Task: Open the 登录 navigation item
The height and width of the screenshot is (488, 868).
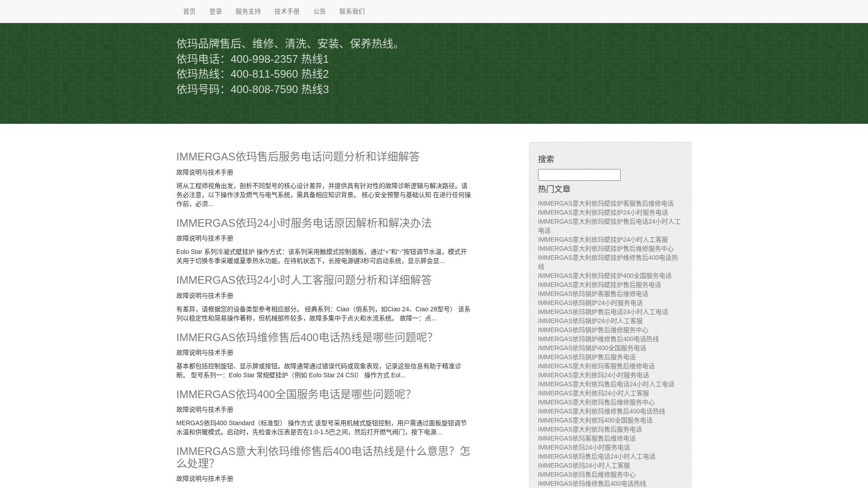Action: click(216, 11)
